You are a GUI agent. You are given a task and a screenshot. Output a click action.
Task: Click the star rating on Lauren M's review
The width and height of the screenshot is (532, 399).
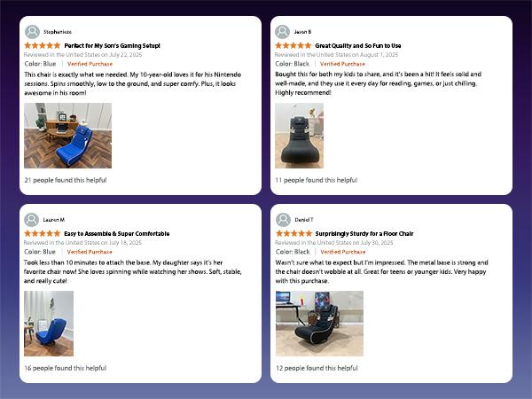(43, 233)
